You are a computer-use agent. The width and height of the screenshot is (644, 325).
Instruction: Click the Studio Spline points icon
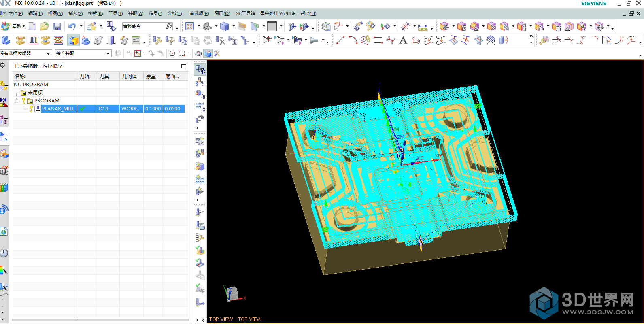[x=391, y=40]
